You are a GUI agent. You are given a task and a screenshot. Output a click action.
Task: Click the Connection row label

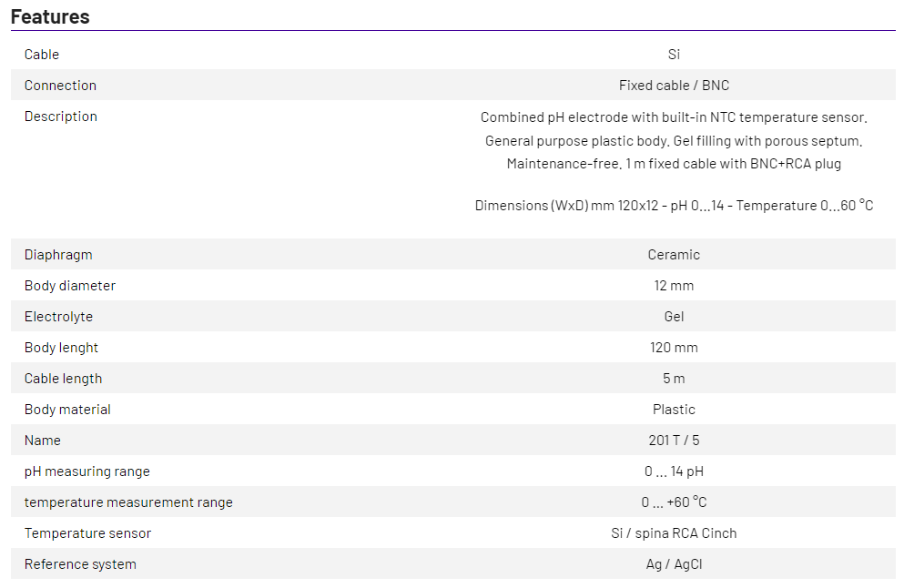(60, 86)
